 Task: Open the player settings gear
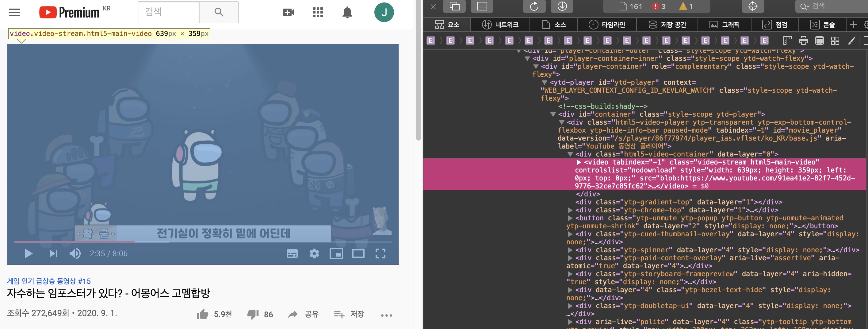click(314, 254)
